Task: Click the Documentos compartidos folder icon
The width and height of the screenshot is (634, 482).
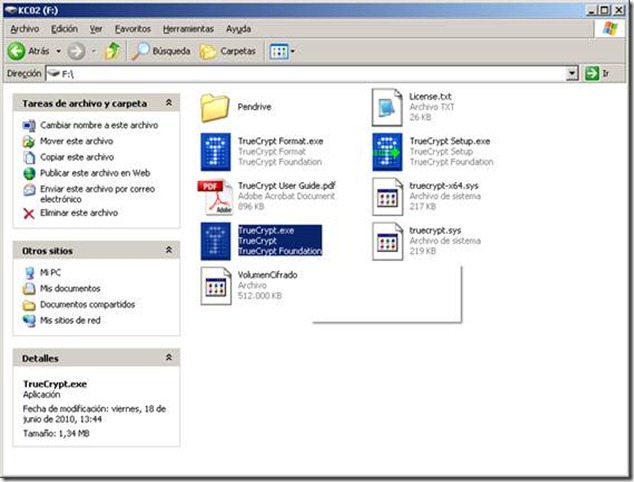Action: pos(29,305)
